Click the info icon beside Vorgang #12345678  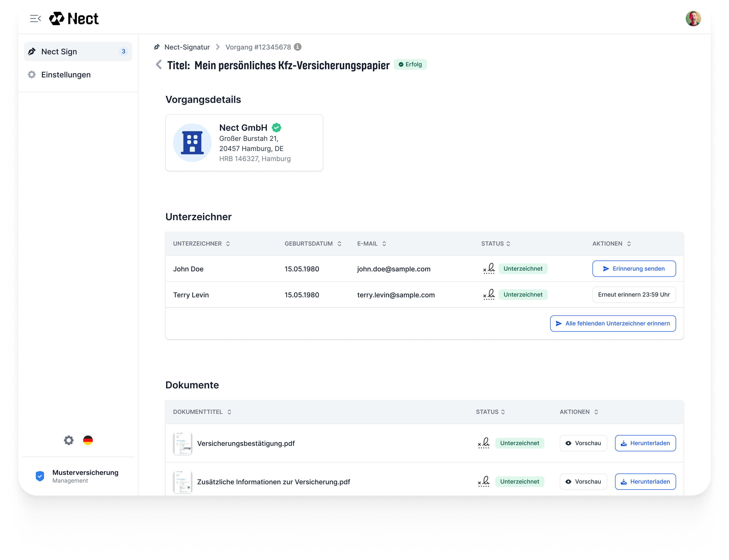[297, 47]
